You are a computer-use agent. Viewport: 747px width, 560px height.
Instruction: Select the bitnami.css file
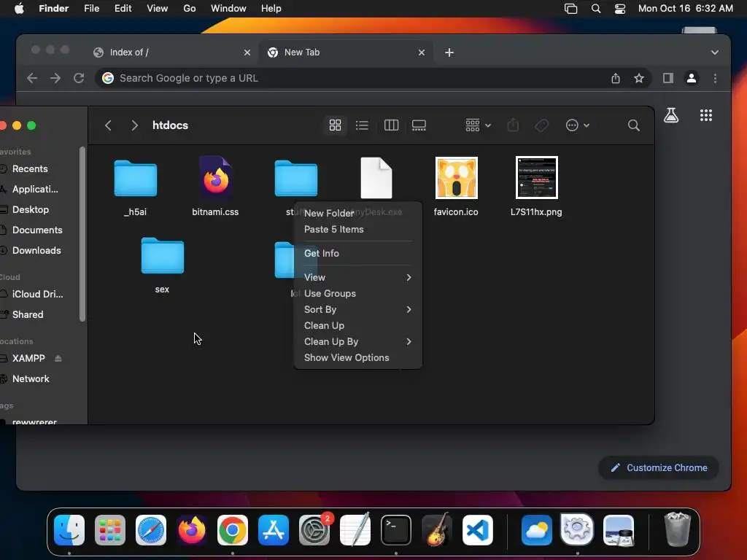pos(215,177)
